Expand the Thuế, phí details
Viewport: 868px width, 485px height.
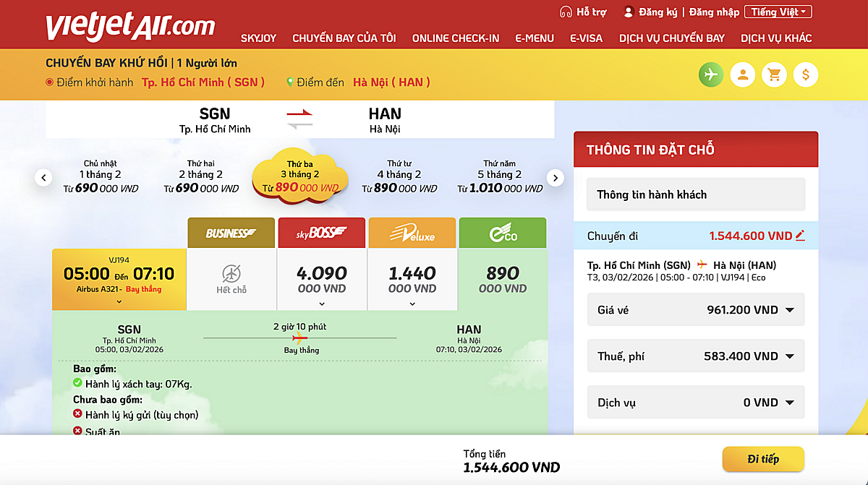[x=789, y=356]
